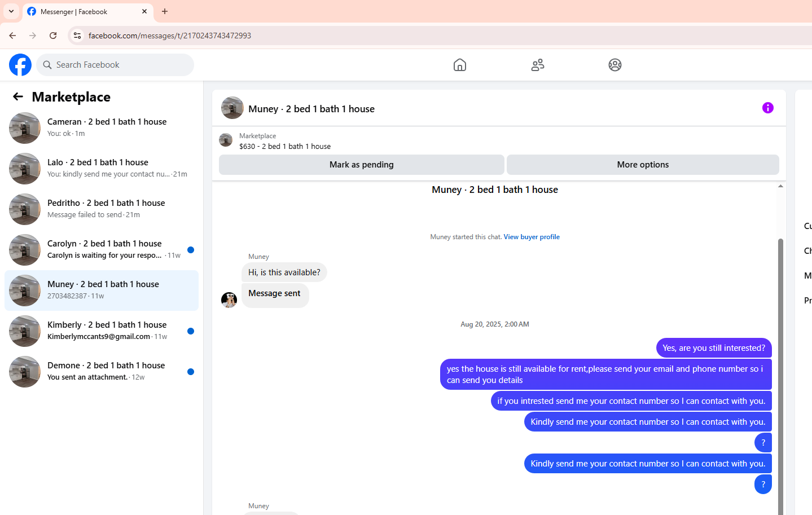
Task: Click the Search Facebook input field
Action: pos(115,65)
